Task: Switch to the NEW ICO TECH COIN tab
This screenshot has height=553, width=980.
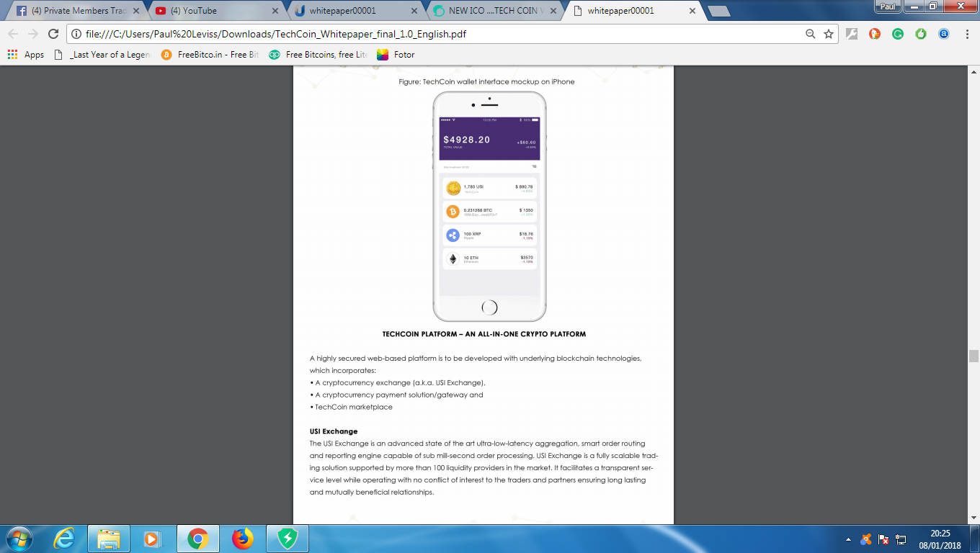Action: (x=494, y=11)
